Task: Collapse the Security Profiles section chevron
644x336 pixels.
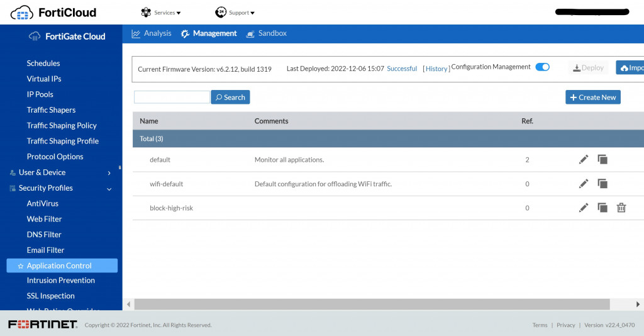Action: (109, 189)
